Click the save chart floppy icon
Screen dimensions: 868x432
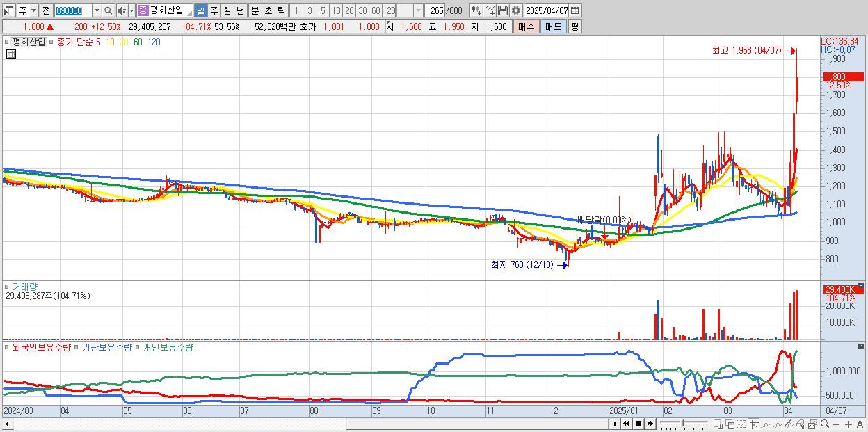(x=502, y=10)
